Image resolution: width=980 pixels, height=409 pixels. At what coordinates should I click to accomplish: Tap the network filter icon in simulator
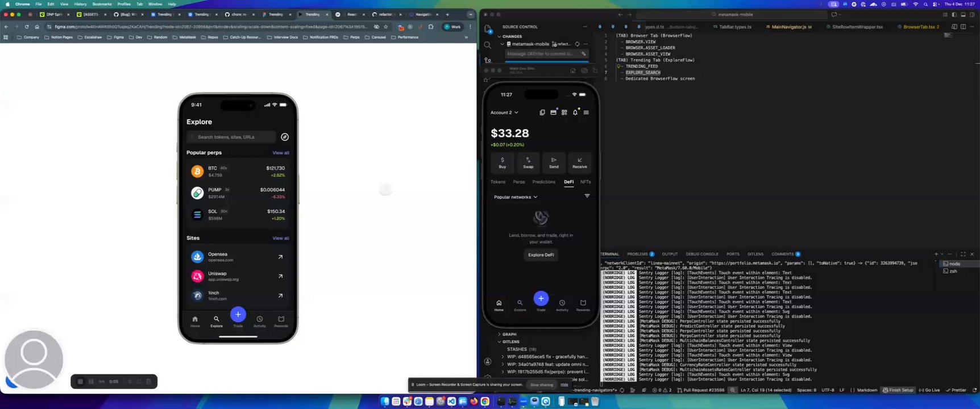click(x=587, y=196)
